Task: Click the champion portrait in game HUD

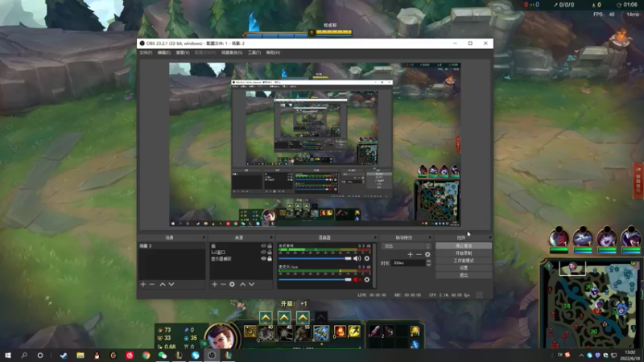Action: coord(222,336)
